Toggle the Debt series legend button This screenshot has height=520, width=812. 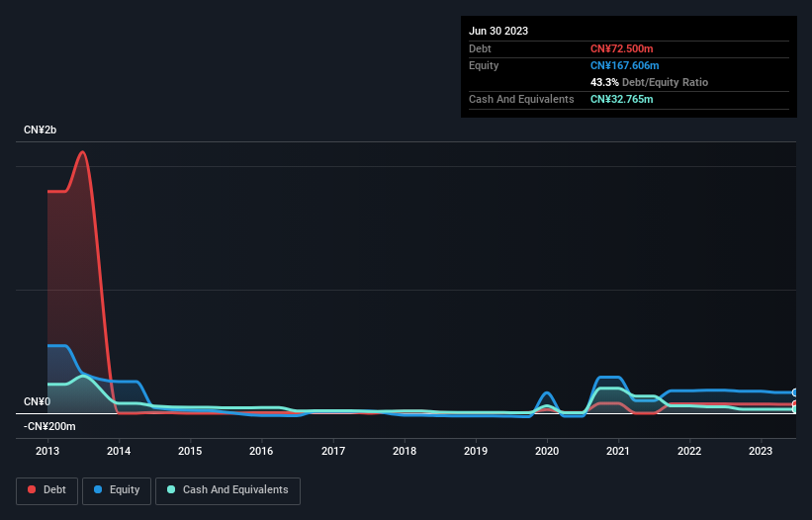(47, 490)
